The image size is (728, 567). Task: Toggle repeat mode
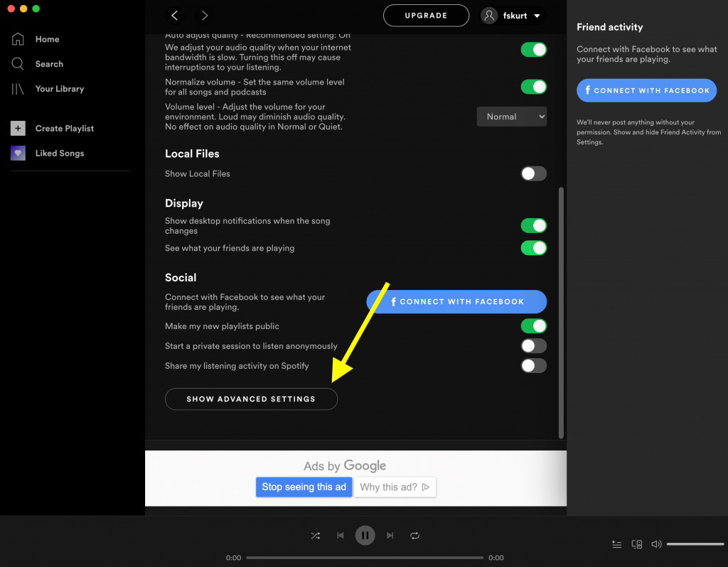[x=414, y=536]
